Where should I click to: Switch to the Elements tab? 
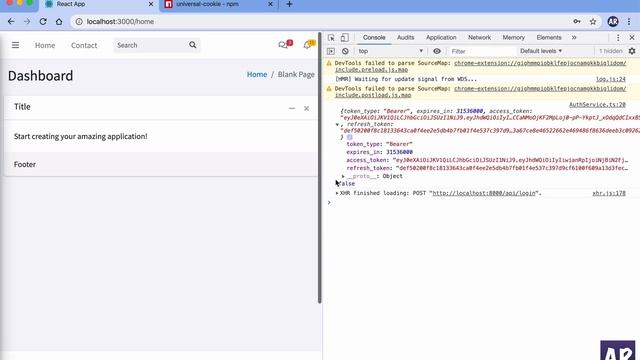point(549,38)
